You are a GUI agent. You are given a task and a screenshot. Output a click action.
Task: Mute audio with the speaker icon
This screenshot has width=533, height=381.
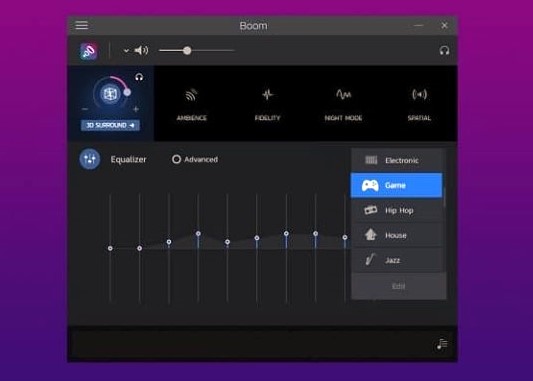141,51
